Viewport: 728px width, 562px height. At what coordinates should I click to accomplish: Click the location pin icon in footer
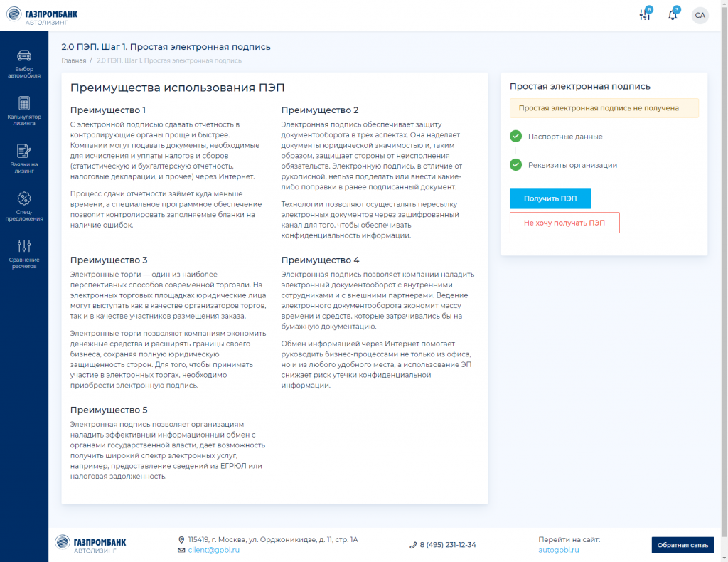(181, 540)
